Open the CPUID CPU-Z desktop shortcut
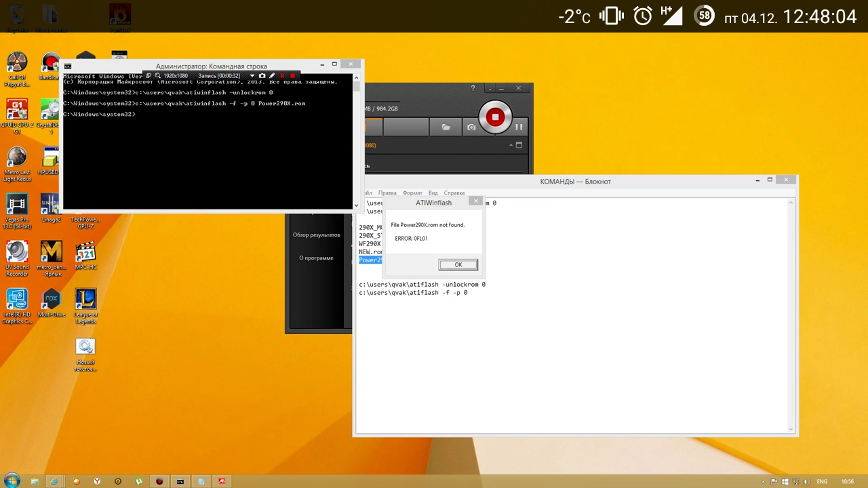Viewport: 868px width, 488px height. [17, 110]
